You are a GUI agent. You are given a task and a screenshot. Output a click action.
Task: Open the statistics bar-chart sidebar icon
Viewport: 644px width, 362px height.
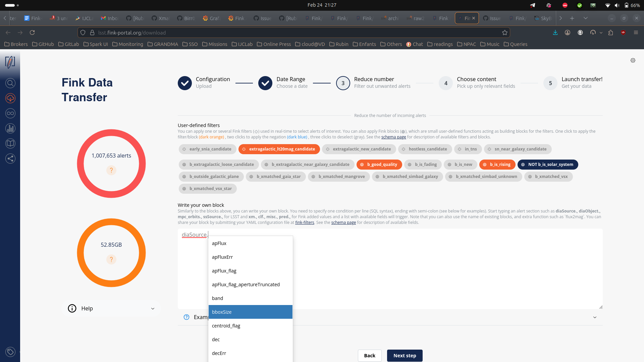(10, 128)
